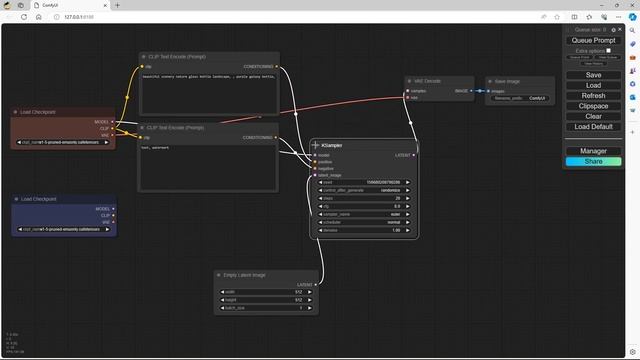640x360 pixels.
Task: Click Empty Latent Image LATENT output socket
Action: [316, 284]
